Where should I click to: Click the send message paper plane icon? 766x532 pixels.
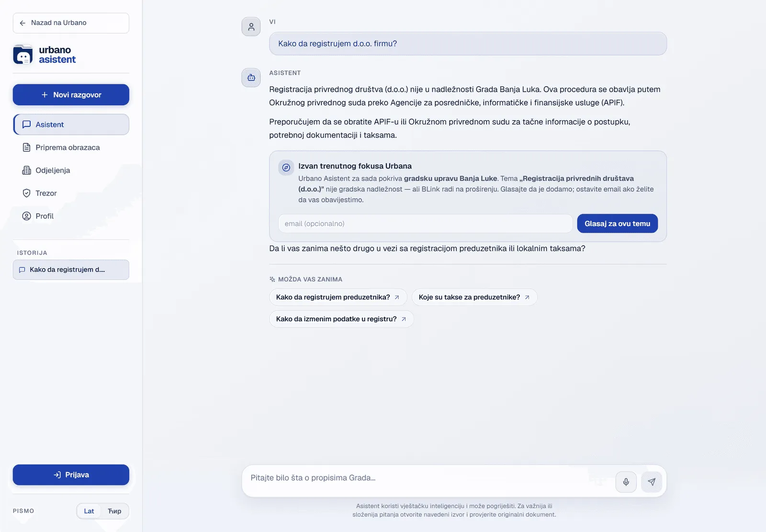pos(652,482)
